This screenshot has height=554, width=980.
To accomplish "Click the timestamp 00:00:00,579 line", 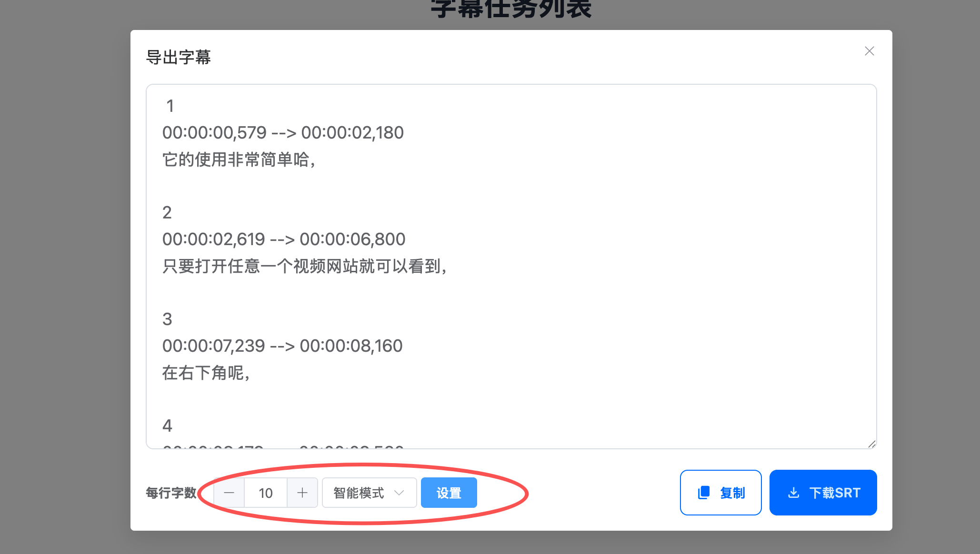I will tap(283, 133).
